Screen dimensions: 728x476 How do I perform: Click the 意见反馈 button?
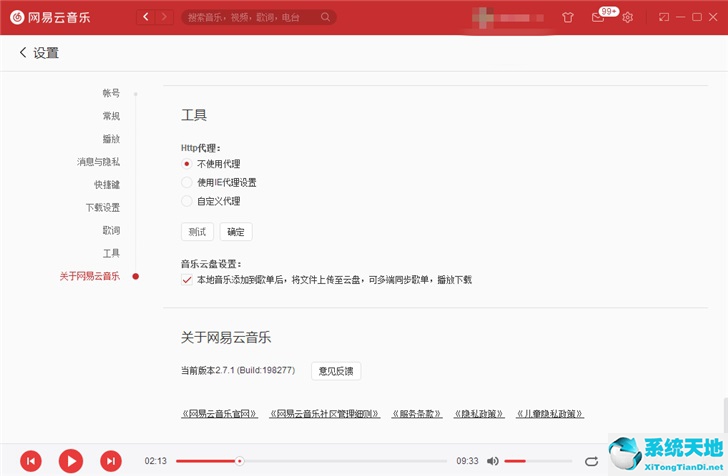pyautogui.click(x=336, y=371)
